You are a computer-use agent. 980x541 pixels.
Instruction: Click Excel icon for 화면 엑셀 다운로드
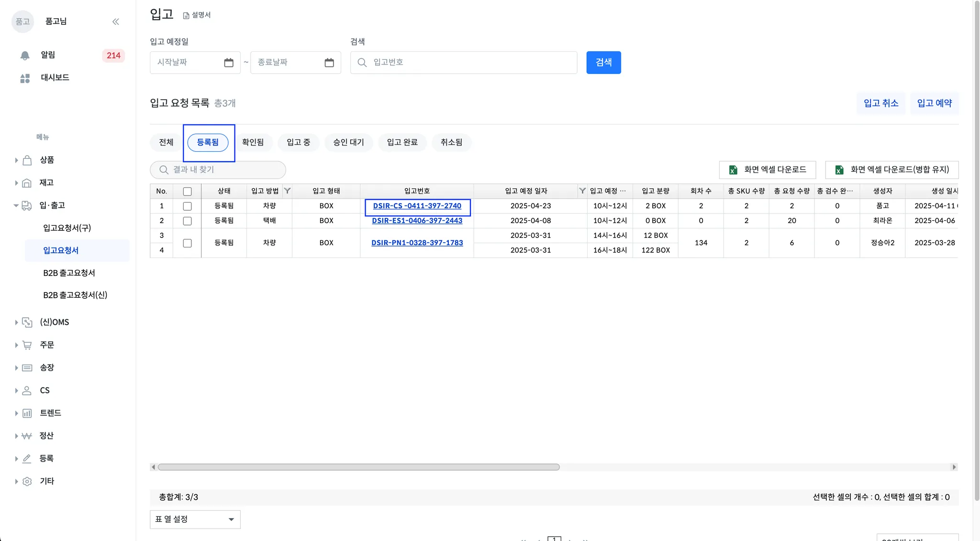(733, 170)
